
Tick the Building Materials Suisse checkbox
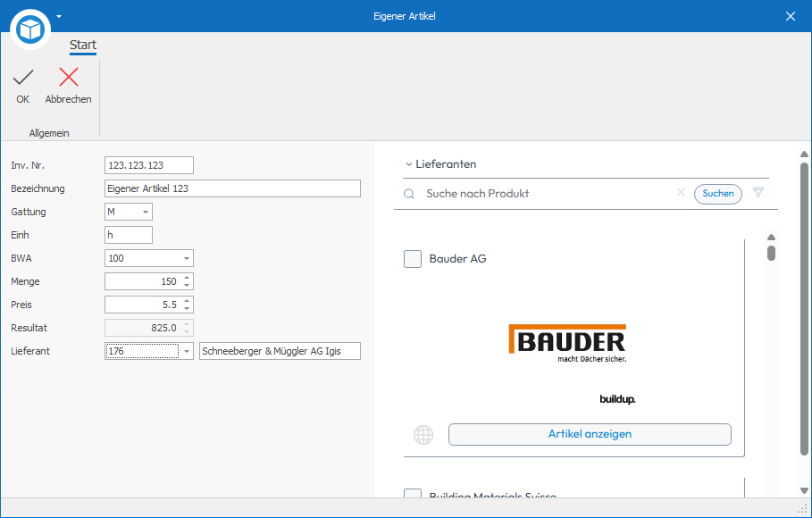pos(413,493)
